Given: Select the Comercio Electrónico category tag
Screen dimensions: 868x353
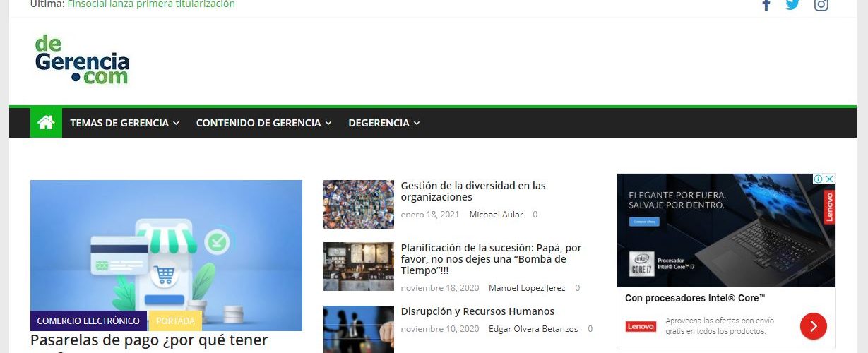Looking at the screenshot, I should [x=88, y=321].
